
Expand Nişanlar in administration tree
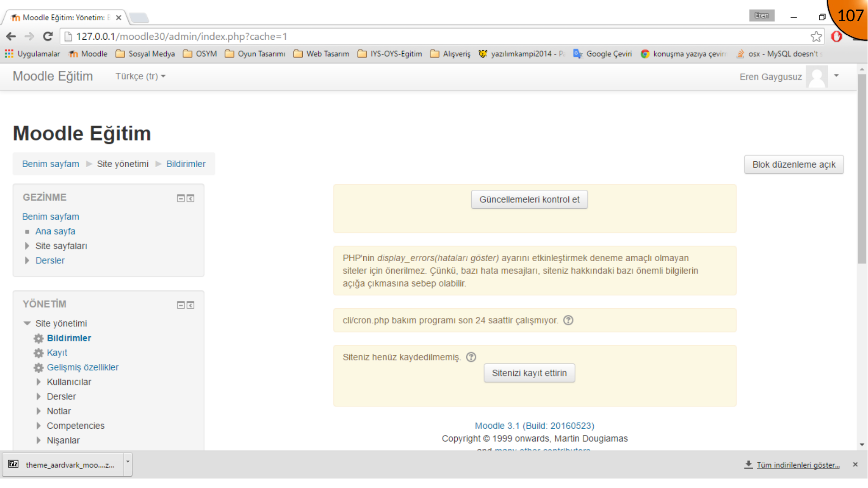point(38,441)
